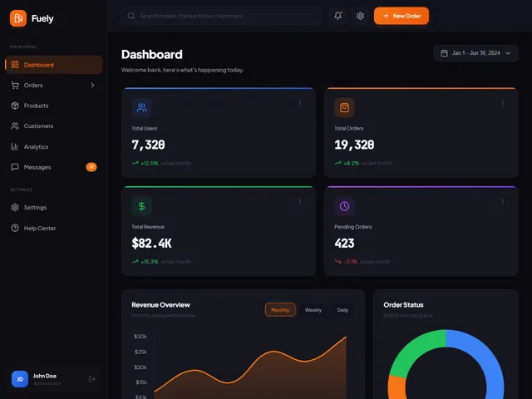532x399 pixels.
Task: Open Messages from the sidebar
Action: point(54,167)
